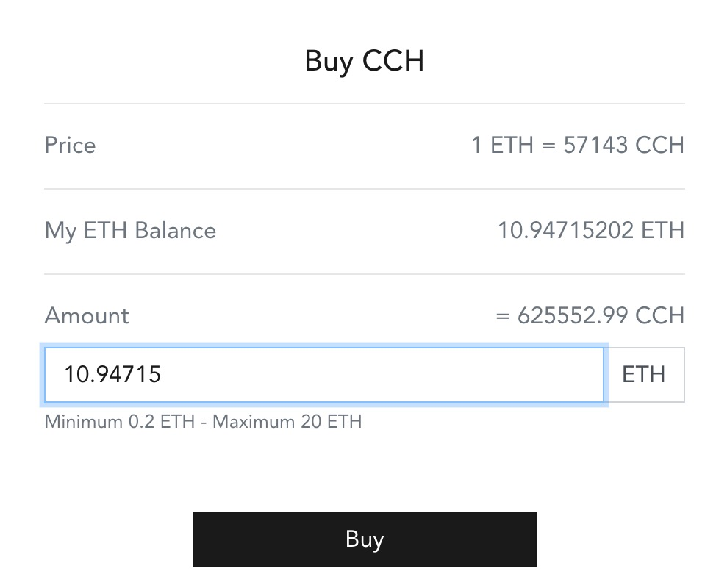Click "1 ETH" in the price rate
The width and height of the screenshot is (716, 588).
[x=502, y=145]
